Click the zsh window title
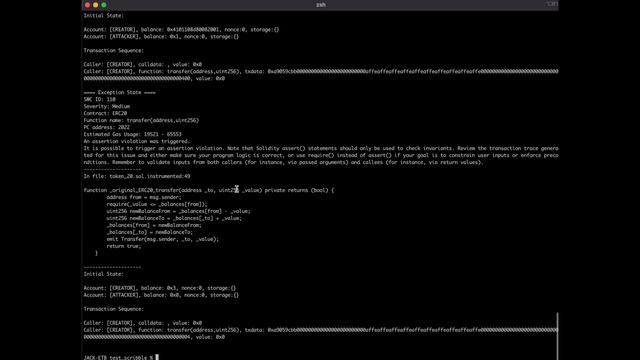This screenshot has width=640, height=360. [x=321, y=5]
